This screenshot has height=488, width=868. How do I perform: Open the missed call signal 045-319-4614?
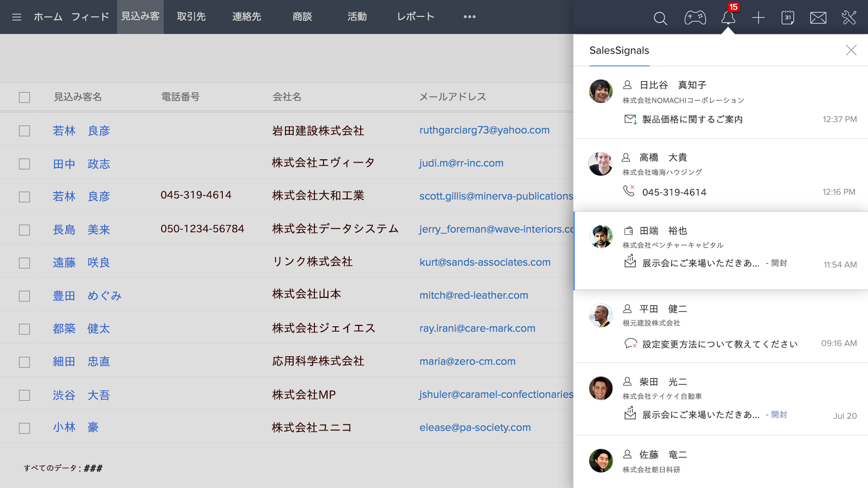coord(674,192)
